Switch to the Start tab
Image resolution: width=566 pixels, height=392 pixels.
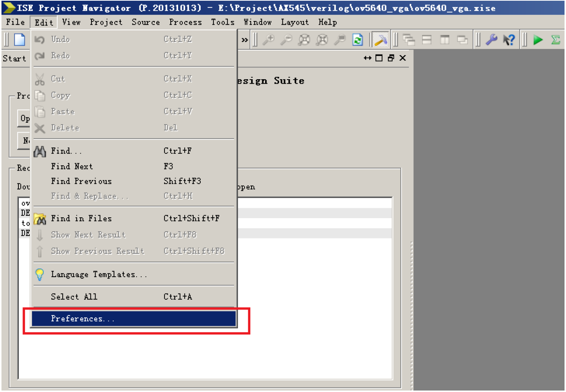(14, 58)
